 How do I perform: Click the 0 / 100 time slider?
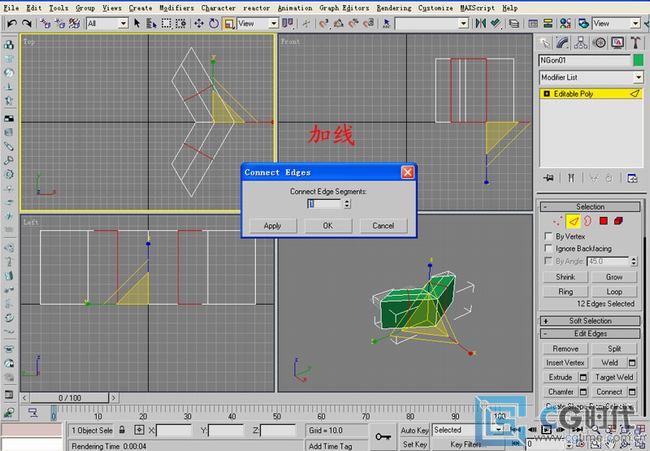click(69, 398)
